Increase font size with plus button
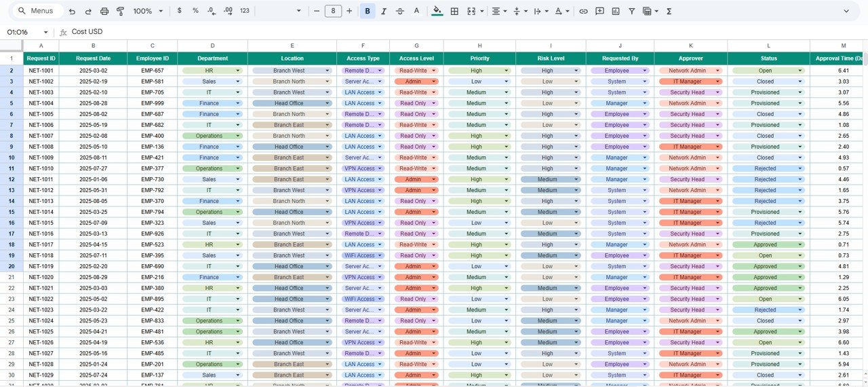868x387 pixels. coord(349,12)
